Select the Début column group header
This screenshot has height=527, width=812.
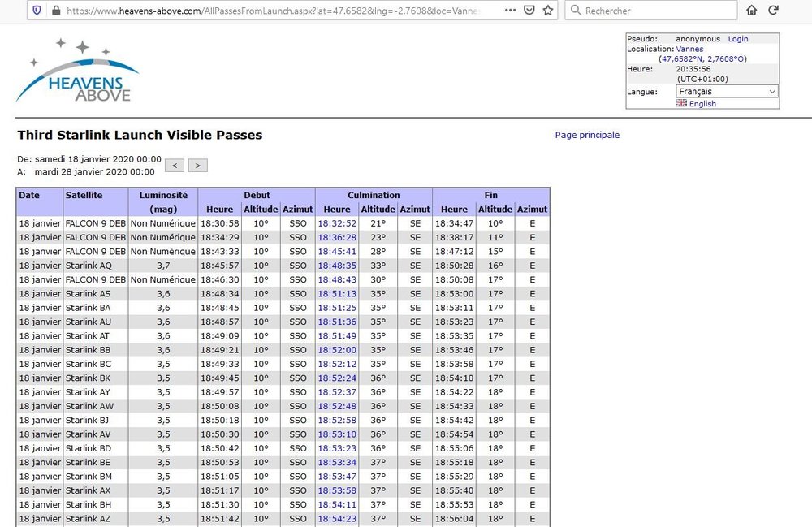(x=257, y=195)
